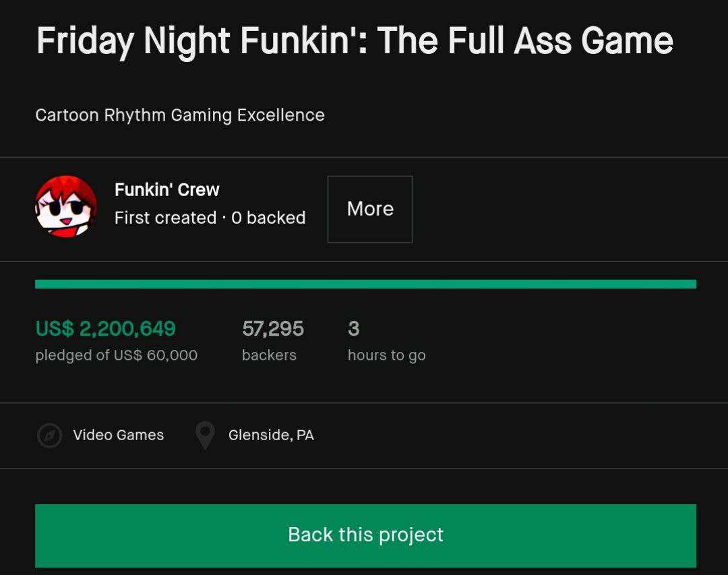Click the '0 backed' text
Image resolution: width=728 pixels, height=575 pixels.
[x=268, y=218]
